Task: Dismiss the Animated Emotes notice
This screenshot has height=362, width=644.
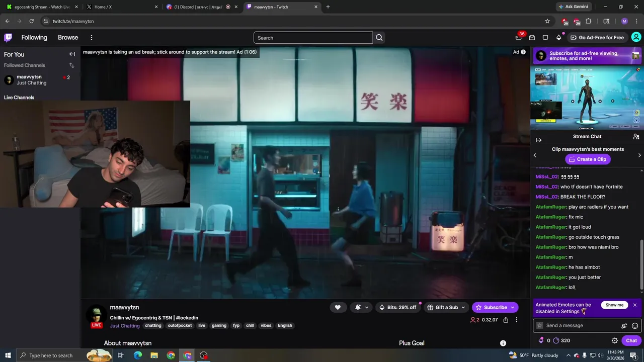Action: tap(635, 305)
